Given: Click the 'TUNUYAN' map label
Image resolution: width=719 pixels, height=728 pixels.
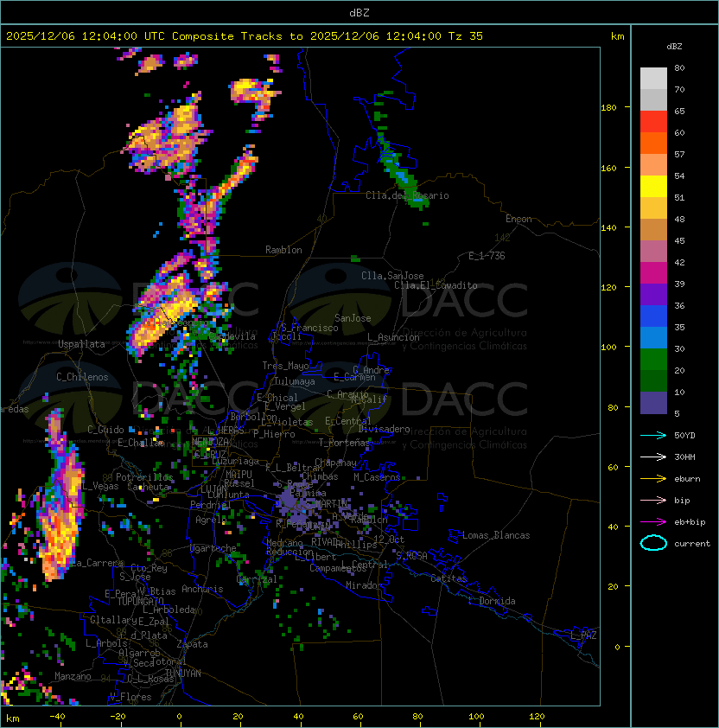Looking at the screenshot, I should pyautogui.click(x=183, y=674).
